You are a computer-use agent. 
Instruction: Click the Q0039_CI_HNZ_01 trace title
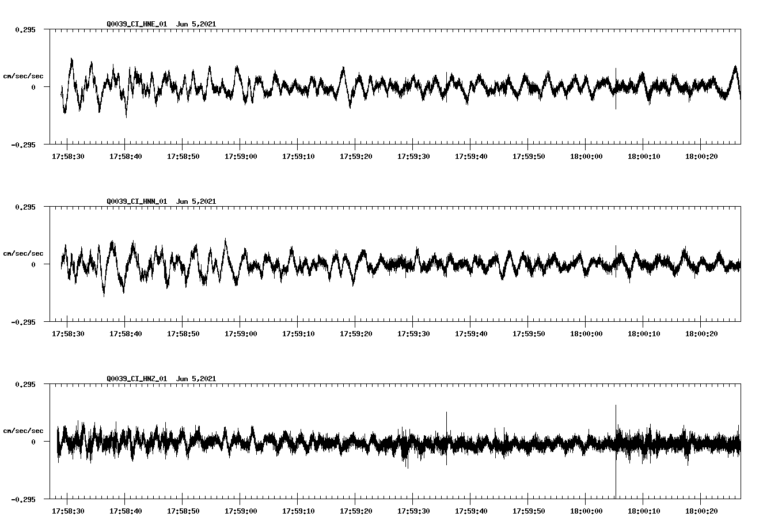point(138,378)
